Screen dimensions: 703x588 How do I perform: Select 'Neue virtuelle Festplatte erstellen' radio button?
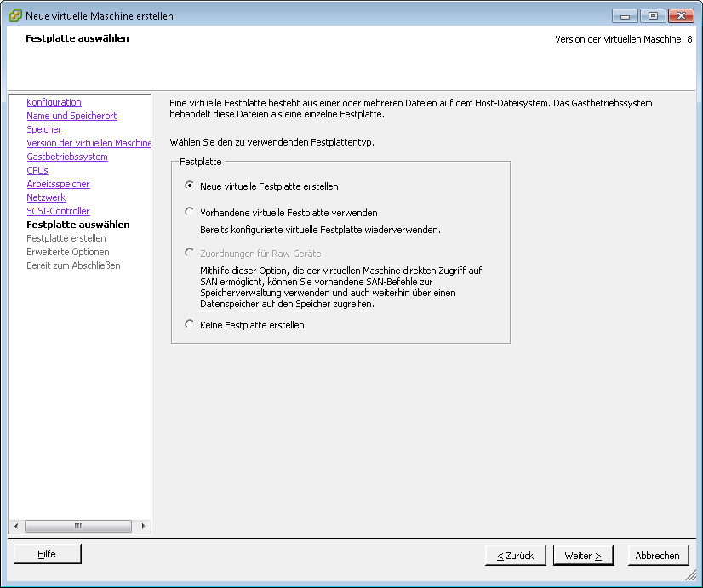[189, 186]
